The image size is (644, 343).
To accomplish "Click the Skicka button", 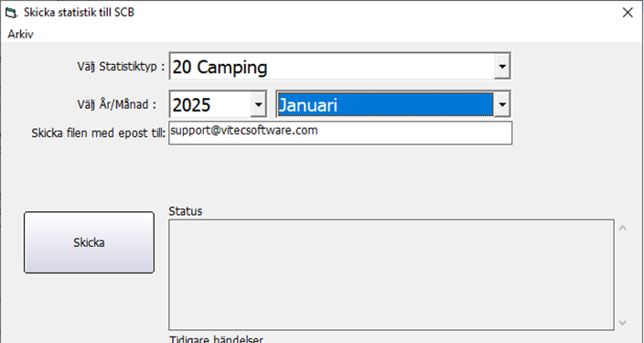I will pyautogui.click(x=89, y=242).
